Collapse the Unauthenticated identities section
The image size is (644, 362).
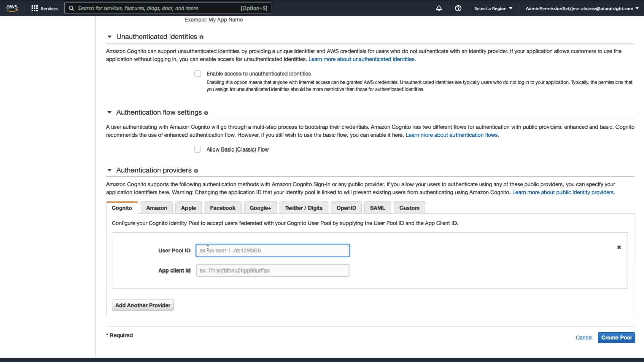(109, 37)
